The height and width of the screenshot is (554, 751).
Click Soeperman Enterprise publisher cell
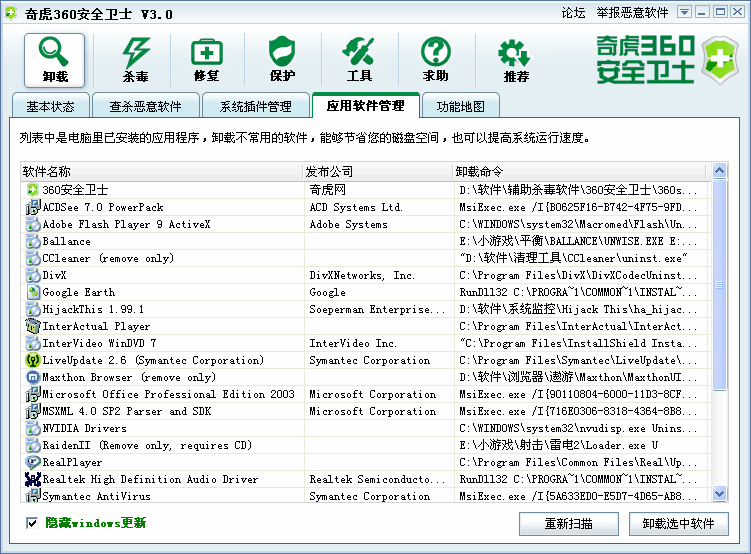point(377,309)
